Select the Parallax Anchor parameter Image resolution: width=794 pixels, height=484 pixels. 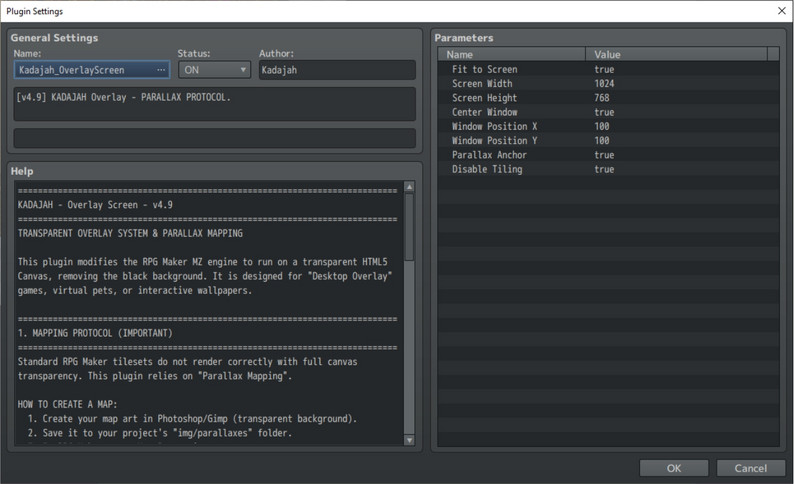489,155
